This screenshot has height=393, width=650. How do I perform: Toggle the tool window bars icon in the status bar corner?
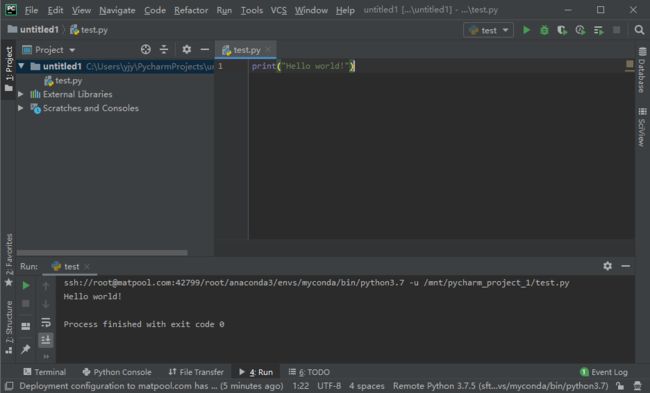[9, 386]
